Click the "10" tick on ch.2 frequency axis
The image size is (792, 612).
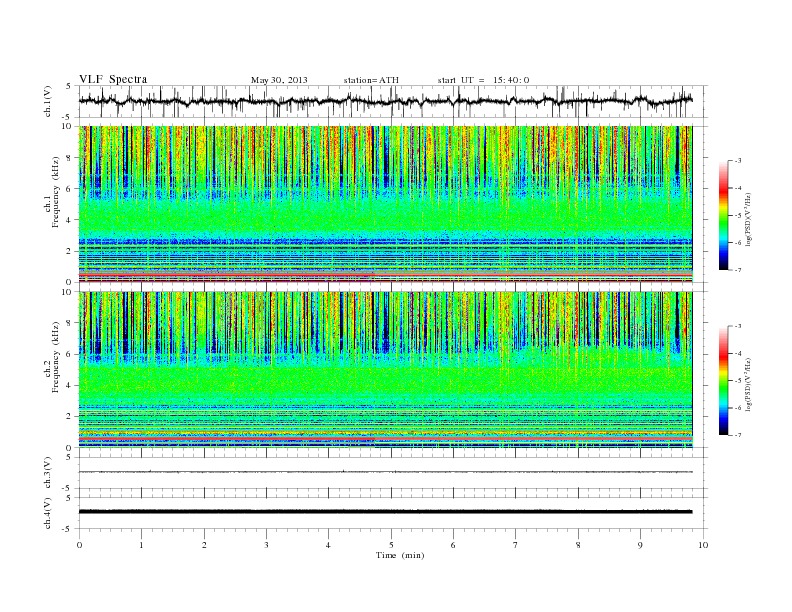point(69,292)
